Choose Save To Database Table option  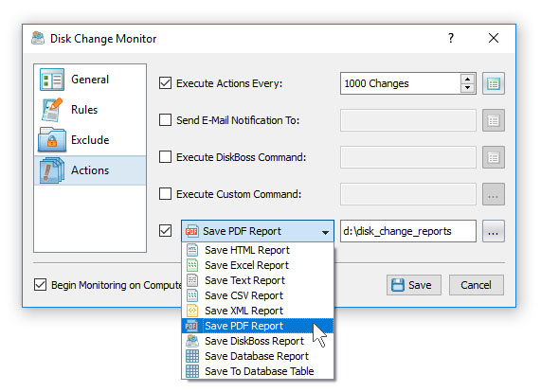(258, 371)
